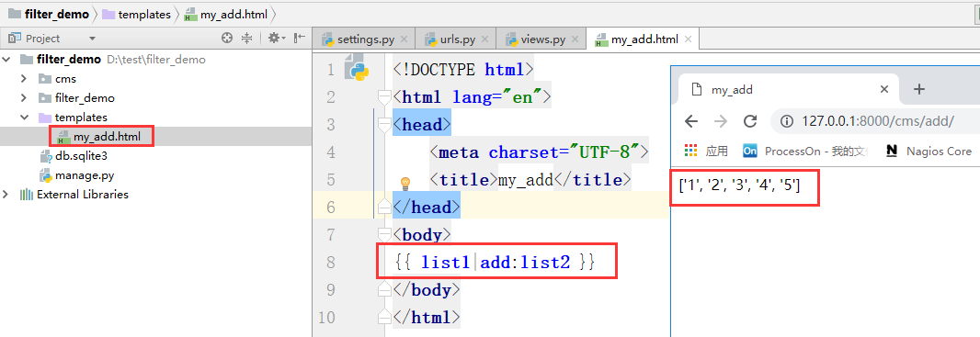
Task: Click the Chrome address bar URL
Action: coord(878,121)
